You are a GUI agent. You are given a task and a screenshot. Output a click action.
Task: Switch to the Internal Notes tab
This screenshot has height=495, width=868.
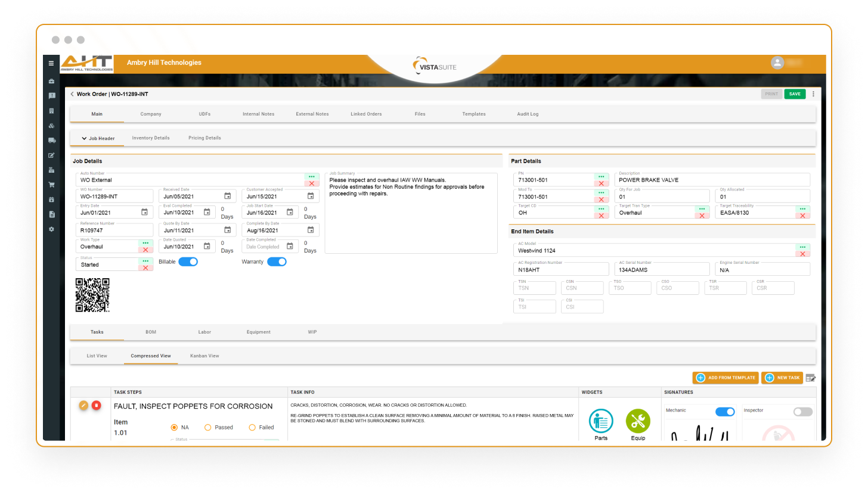(258, 114)
